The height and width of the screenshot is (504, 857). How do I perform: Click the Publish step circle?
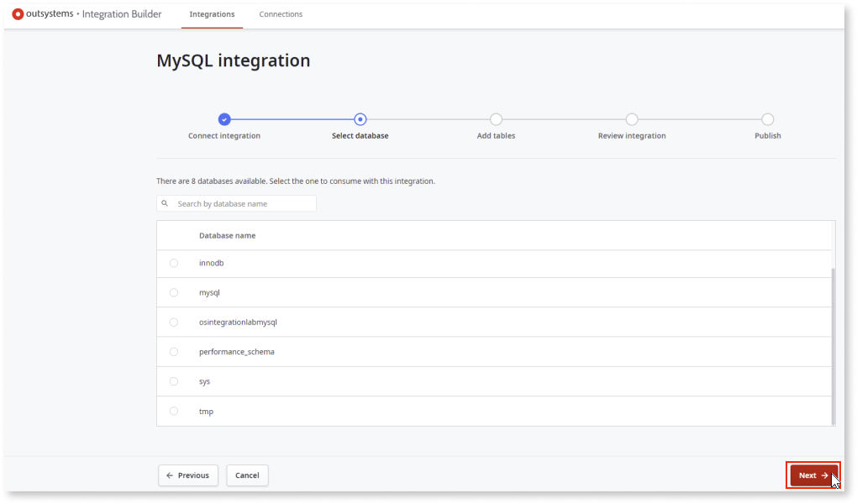point(767,119)
